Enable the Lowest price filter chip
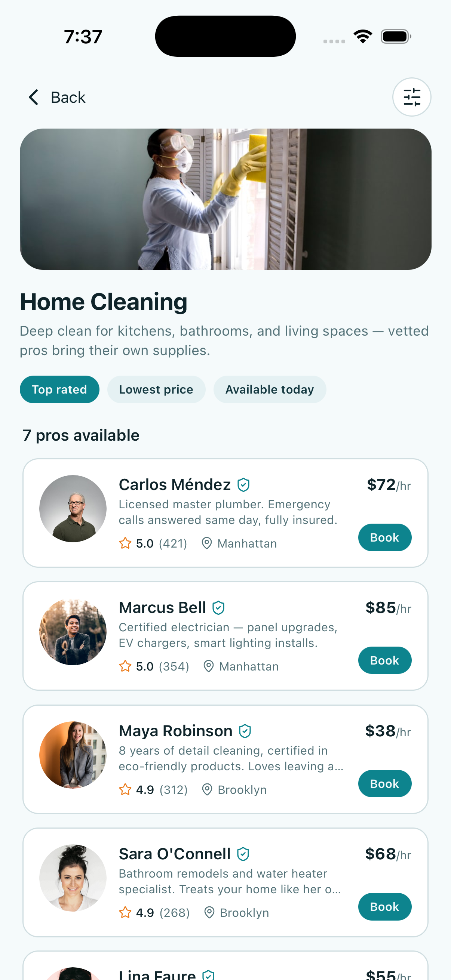Image resolution: width=451 pixels, height=980 pixels. click(156, 389)
